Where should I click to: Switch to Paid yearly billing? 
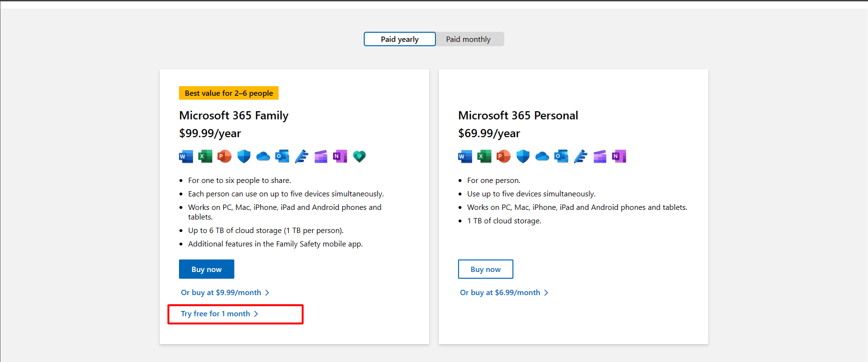(x=399, y=39)
